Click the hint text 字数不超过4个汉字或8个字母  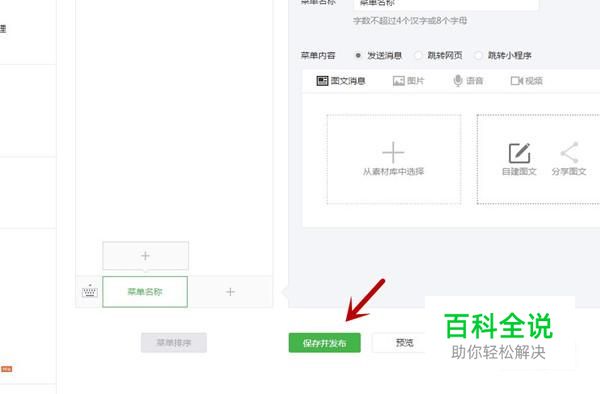point(410,21)
